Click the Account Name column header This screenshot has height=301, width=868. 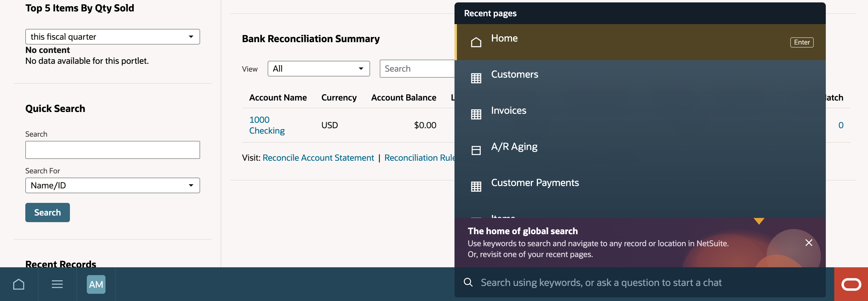[x=278, y=97]
